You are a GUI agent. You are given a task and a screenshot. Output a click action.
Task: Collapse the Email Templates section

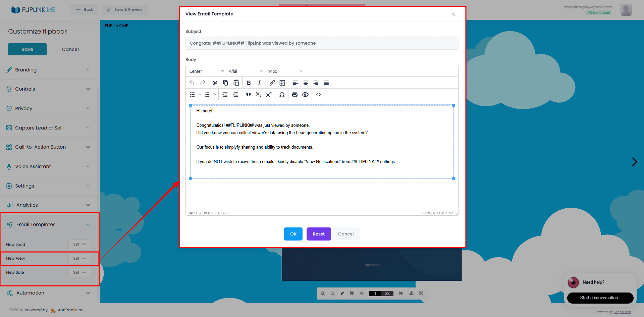pyautogui.click(x=88, y=224)
